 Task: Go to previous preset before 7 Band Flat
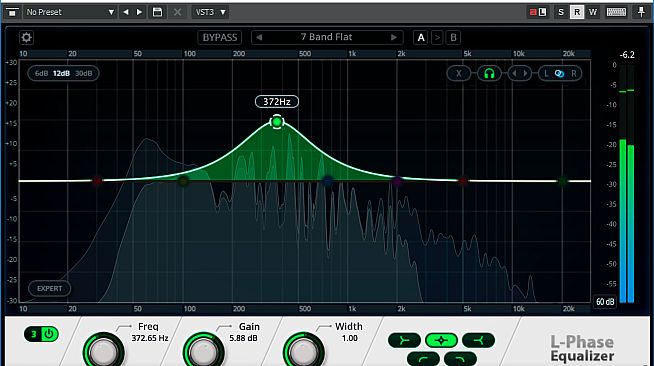pyautogui.click(x=259, y=38)
